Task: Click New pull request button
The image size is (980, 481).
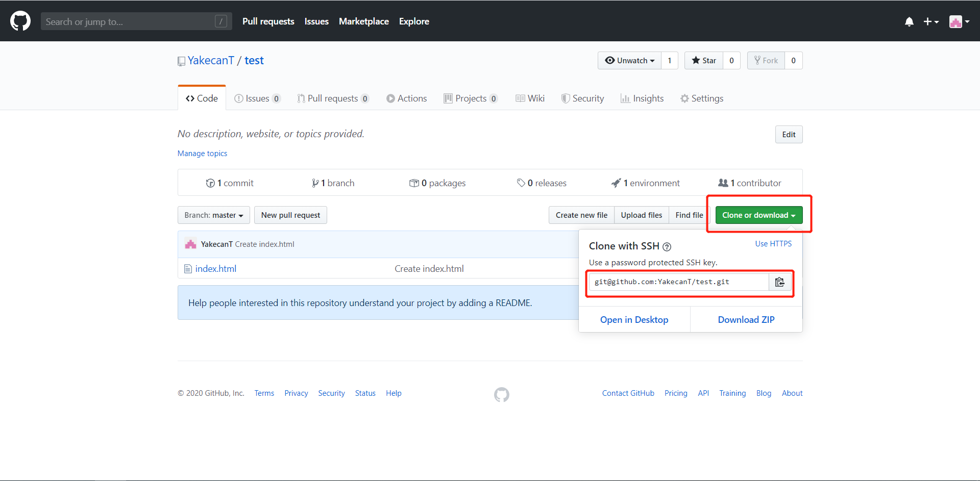Action: (x=290, y=215)
